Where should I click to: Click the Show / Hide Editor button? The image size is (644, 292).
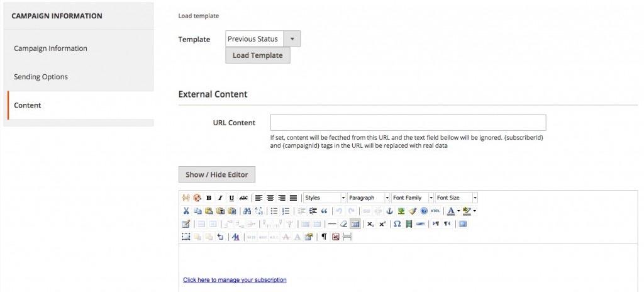point(217,174)
